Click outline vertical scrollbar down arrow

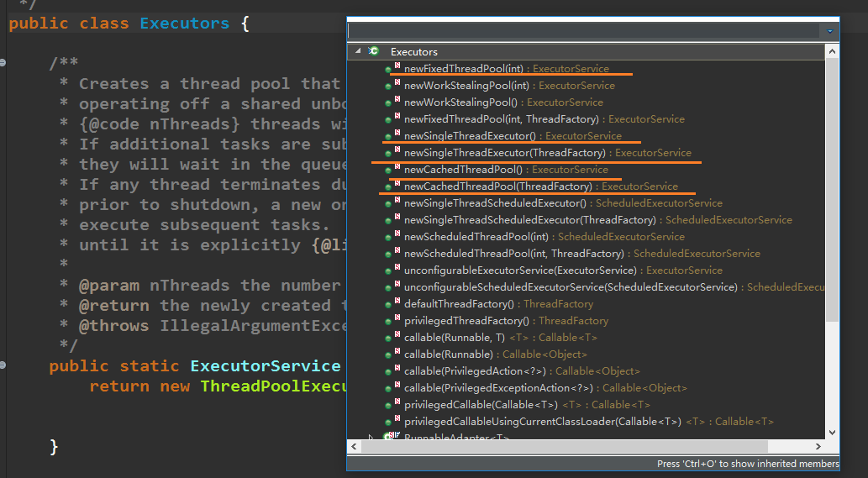(832, 433)
